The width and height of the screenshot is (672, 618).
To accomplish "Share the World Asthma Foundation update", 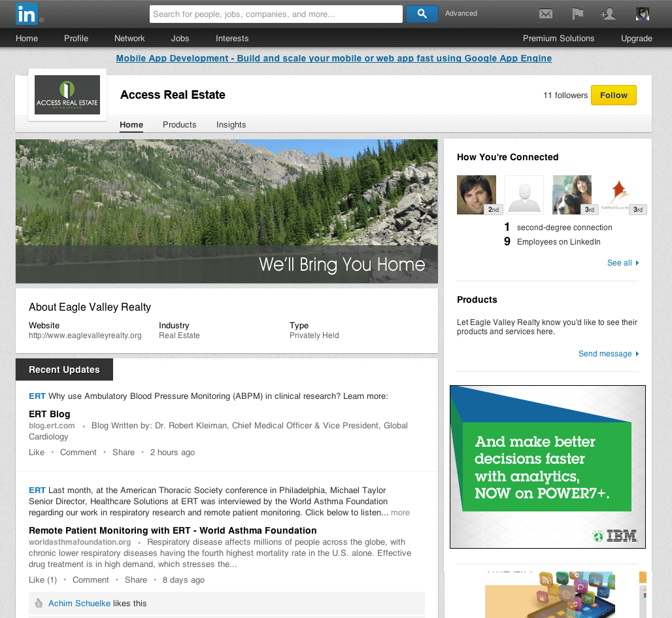I will click(x=136, y=580).
